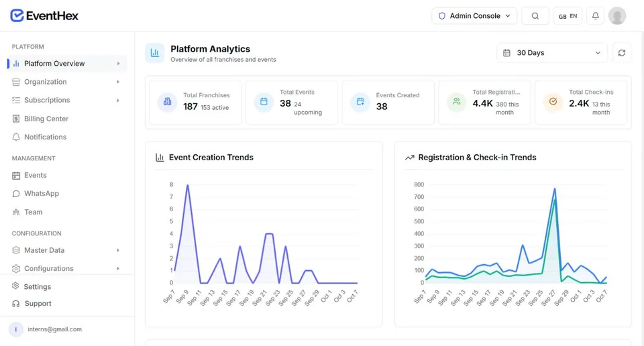
Task: Click the Billing Center receipt icon
Action: coord(16,119)
